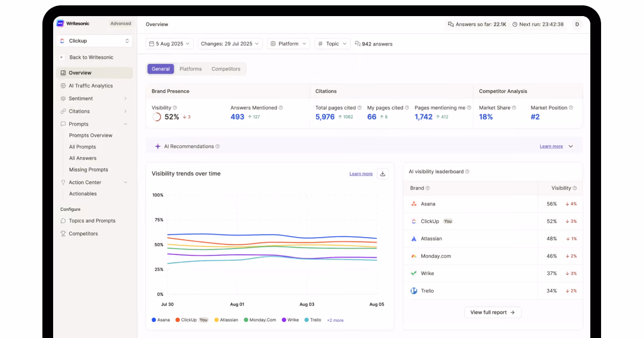Expand the Citations section chevron
Screen dimensions: 644x338
coord(125,112)
